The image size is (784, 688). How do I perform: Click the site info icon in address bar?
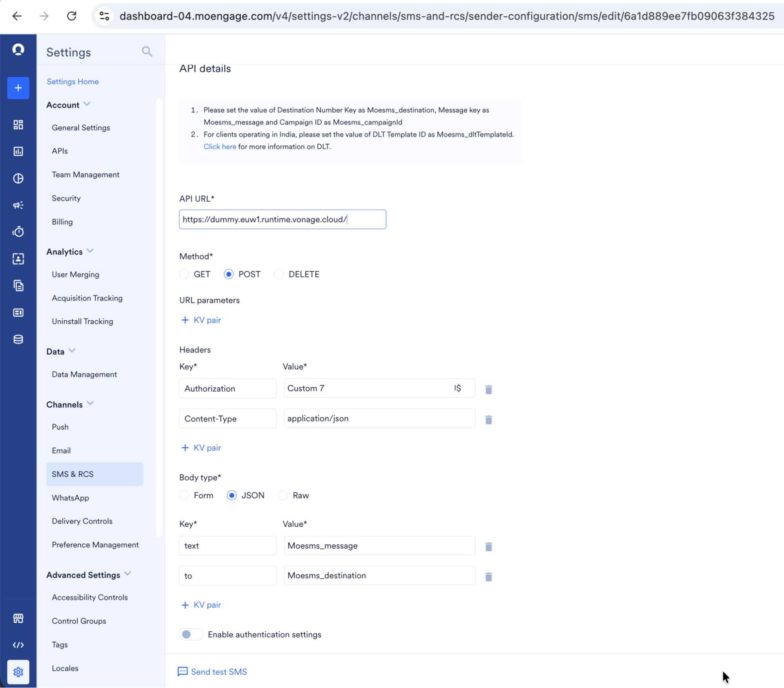click(x=104, y=16)
